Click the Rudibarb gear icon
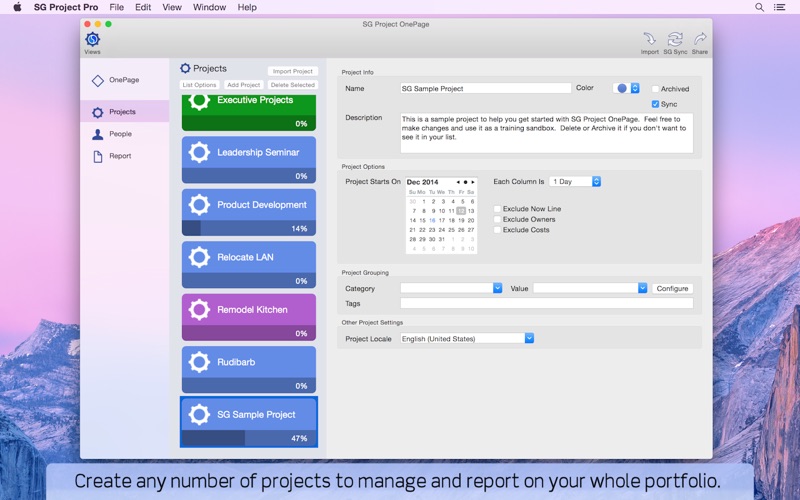This screenshot has width=800, height=500. [x=199, y=362]
